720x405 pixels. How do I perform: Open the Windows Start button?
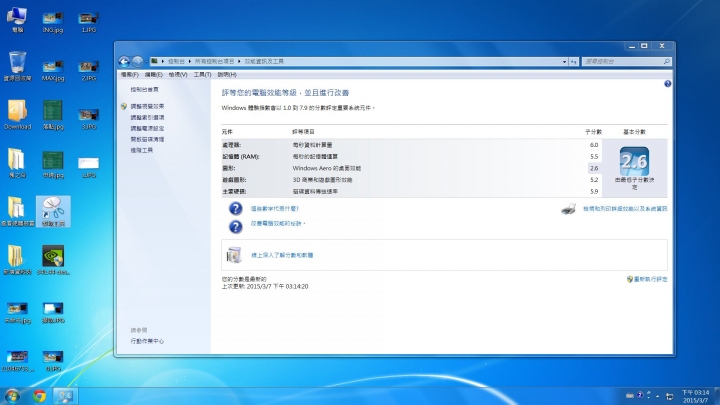click(11, 396)
